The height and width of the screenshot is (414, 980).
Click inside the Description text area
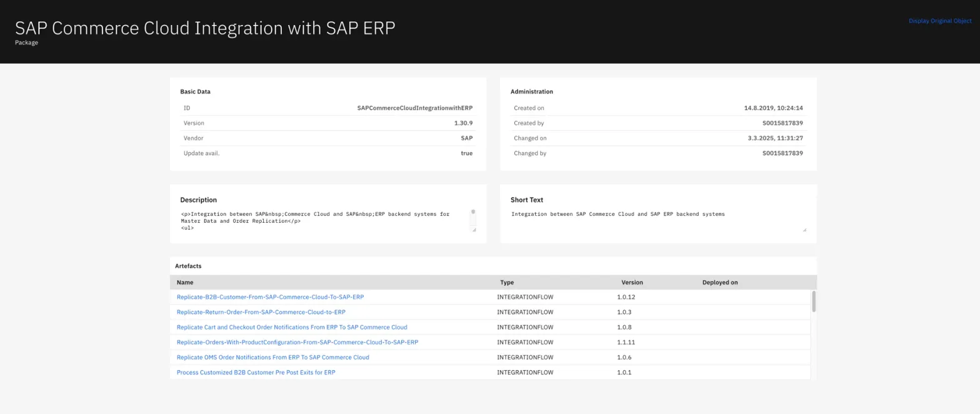click(x=322, y=221)
